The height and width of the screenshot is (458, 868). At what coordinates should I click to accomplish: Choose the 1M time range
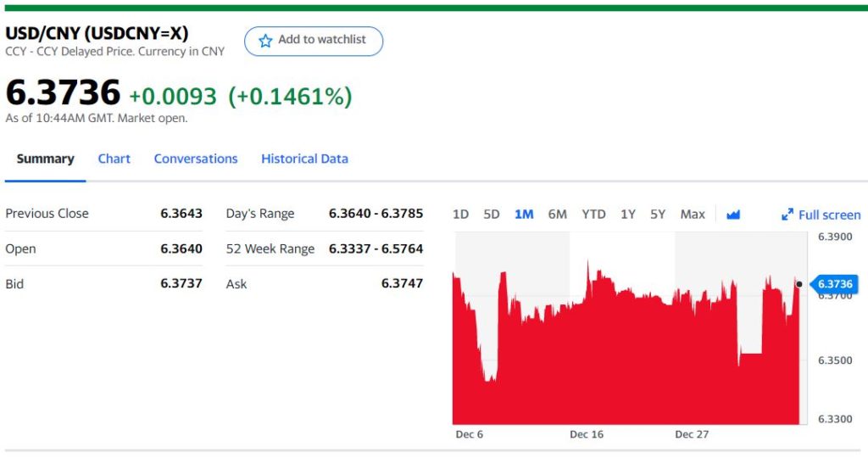pos(524,215)
